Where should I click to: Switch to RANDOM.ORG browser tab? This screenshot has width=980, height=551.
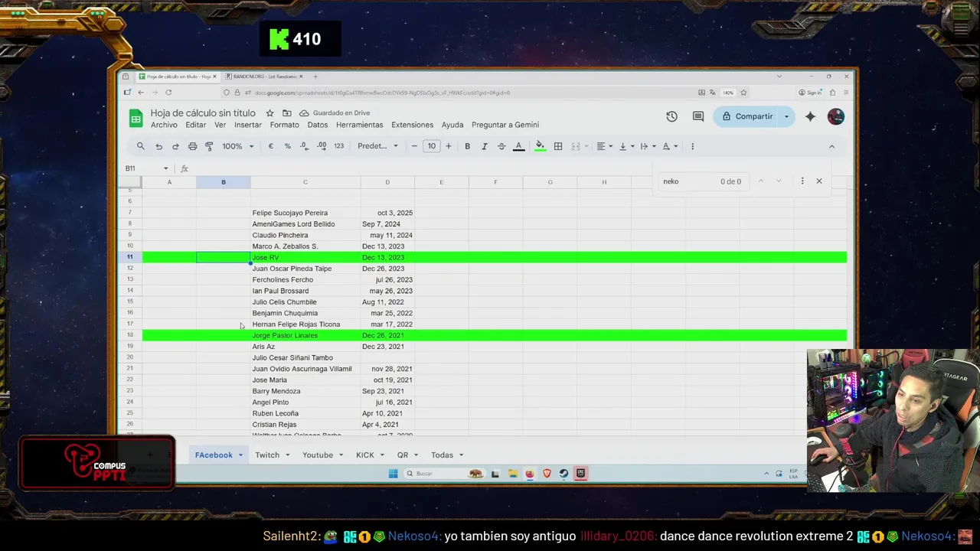[264, 77]
